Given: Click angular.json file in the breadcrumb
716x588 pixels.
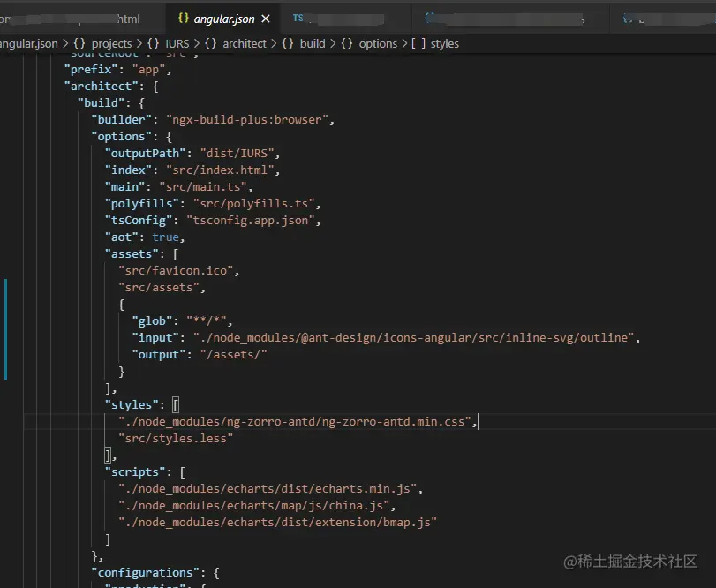Looking at the screenshot, I should pos(29,44).
